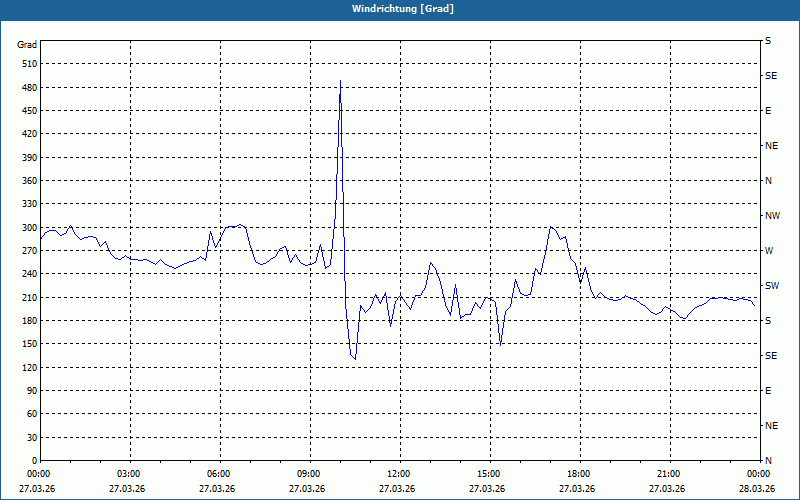This screenshot has height=500, width=800.
Task: Click the blue line's peak before 18:00
Action: click(x=551, y=227)
